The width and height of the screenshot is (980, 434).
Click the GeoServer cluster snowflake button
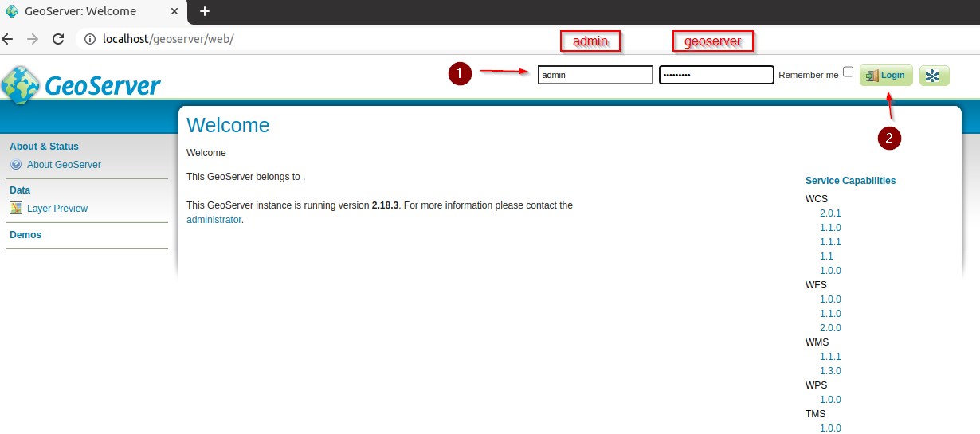point(934,76)
